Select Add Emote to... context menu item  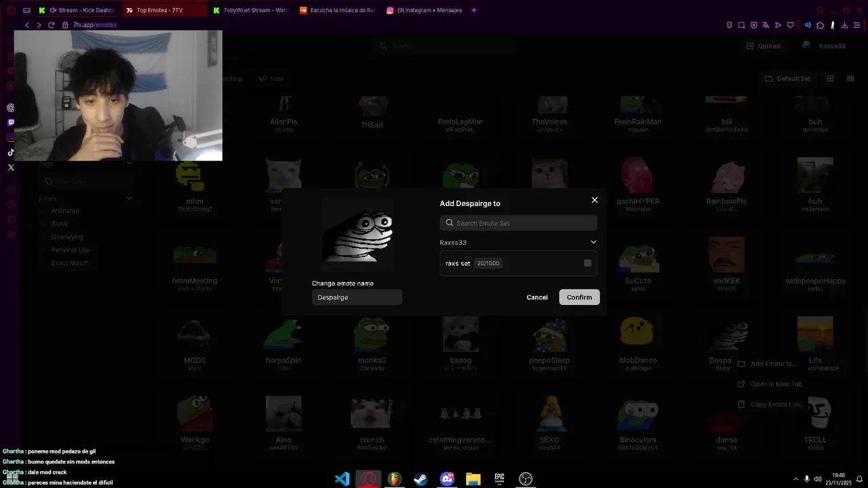(x=767, y=364)
